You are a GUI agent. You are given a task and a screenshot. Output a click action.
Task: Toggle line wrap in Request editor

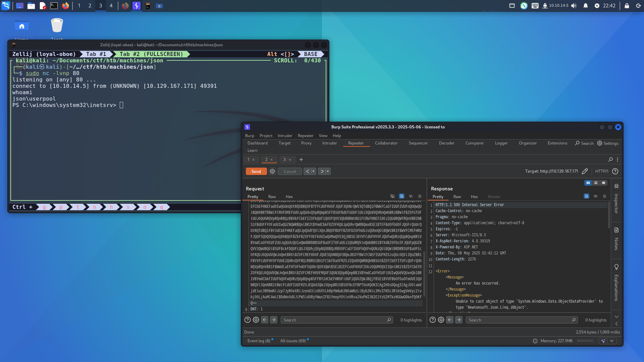(401, 196)
